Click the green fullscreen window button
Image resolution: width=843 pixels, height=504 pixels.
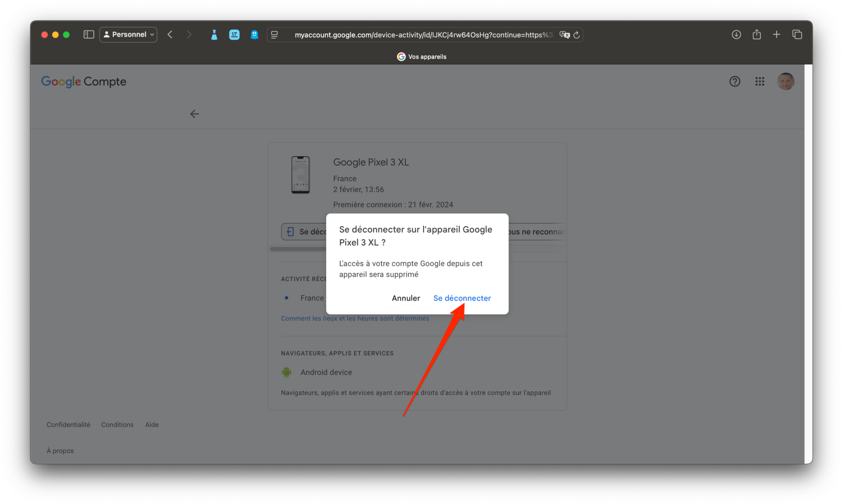click(x=66, y=35)
